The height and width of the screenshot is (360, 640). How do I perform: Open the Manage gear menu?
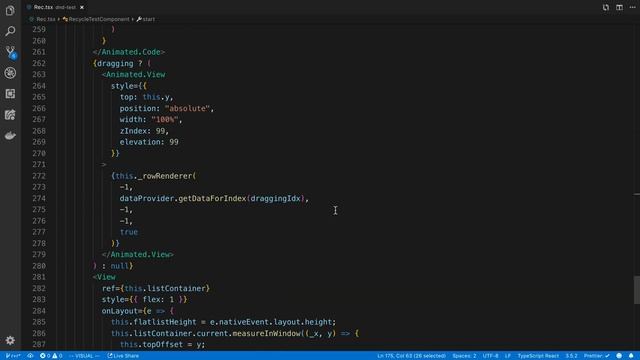(x=10, y=340)
